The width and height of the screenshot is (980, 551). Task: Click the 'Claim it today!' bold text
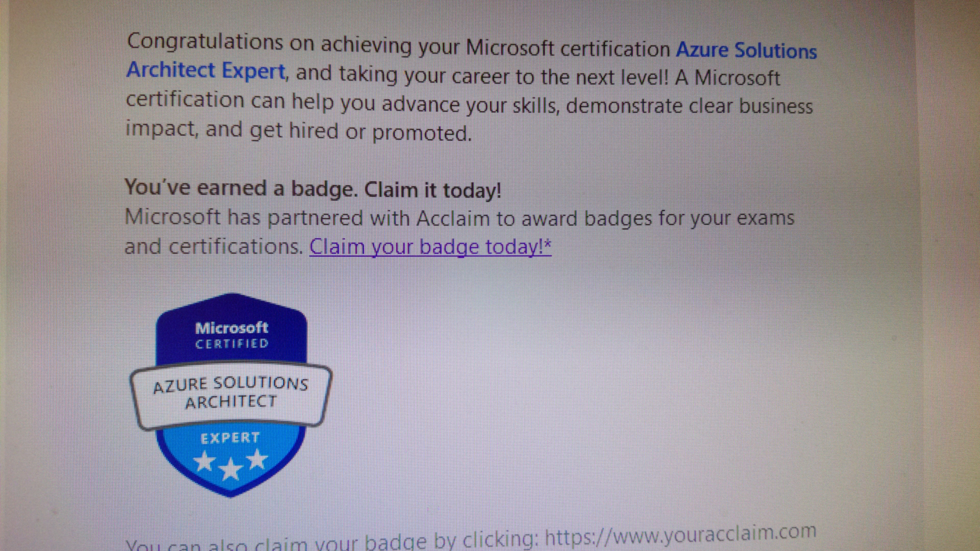(433, 190)
